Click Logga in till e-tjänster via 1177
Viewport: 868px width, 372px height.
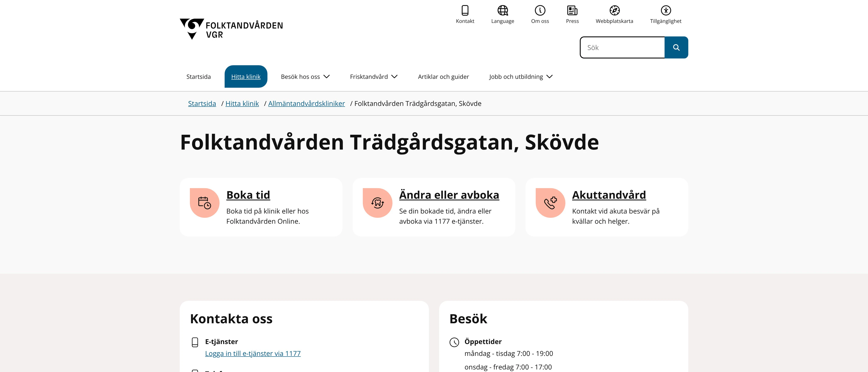pyautogui.click(x=253, y=354)
